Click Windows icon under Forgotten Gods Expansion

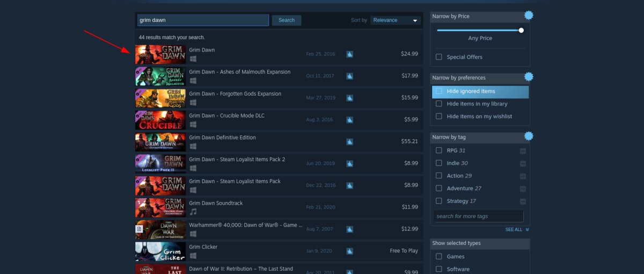click(193, 102)
